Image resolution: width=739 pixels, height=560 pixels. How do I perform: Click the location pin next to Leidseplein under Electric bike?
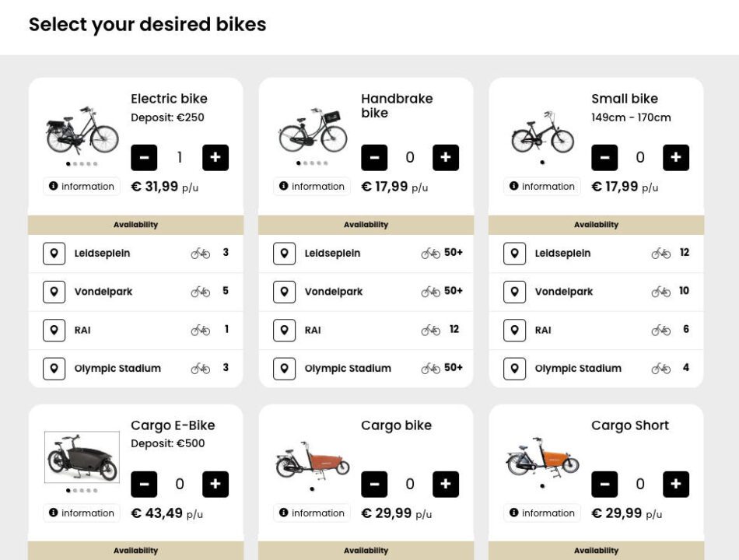point(54,253)
